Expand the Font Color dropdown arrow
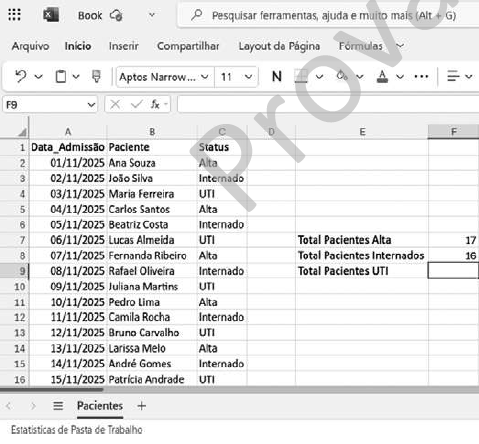Viewport: 479px width, 444px height. coord(400,77)
